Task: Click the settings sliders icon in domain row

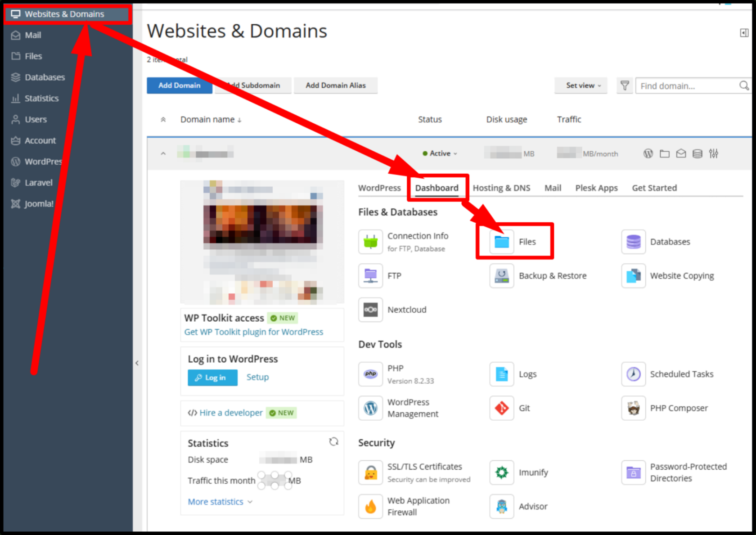Action: pyautogui.click(x=714, y=153)
